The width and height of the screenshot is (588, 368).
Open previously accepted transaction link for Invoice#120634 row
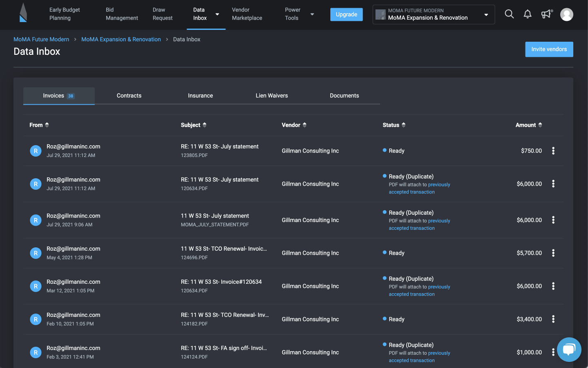[x=419, y=291]
